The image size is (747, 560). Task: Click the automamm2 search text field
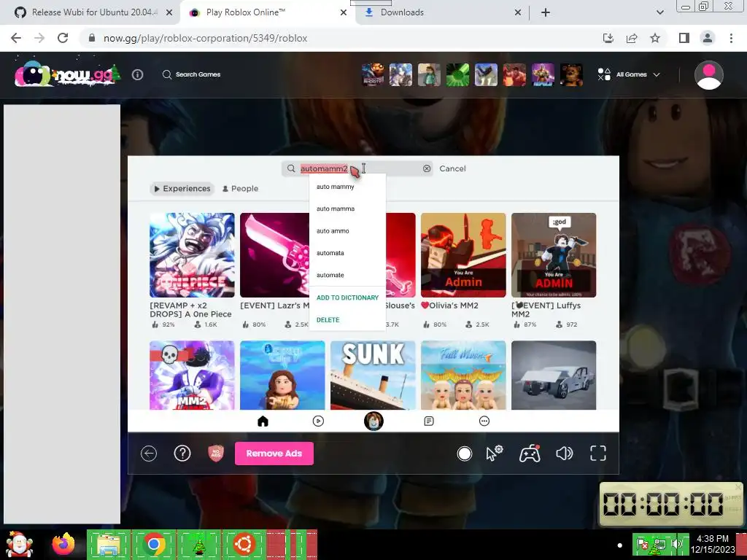click(357, 168)
